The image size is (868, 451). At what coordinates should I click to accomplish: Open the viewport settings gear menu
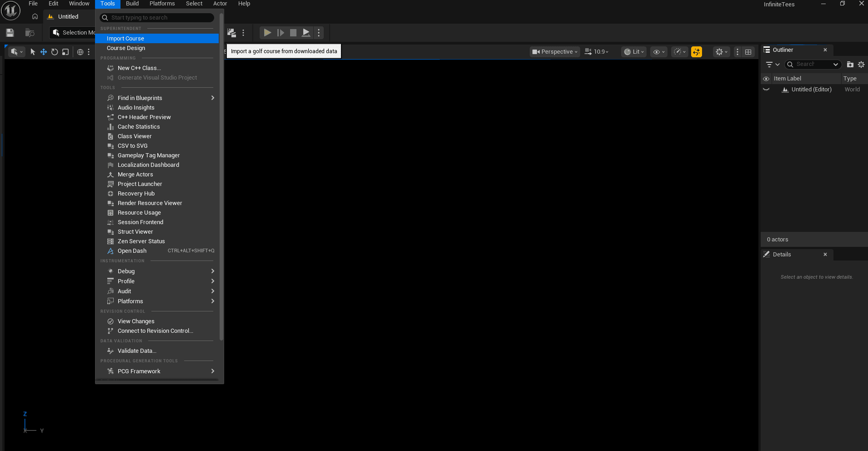[x=720, y=51]
